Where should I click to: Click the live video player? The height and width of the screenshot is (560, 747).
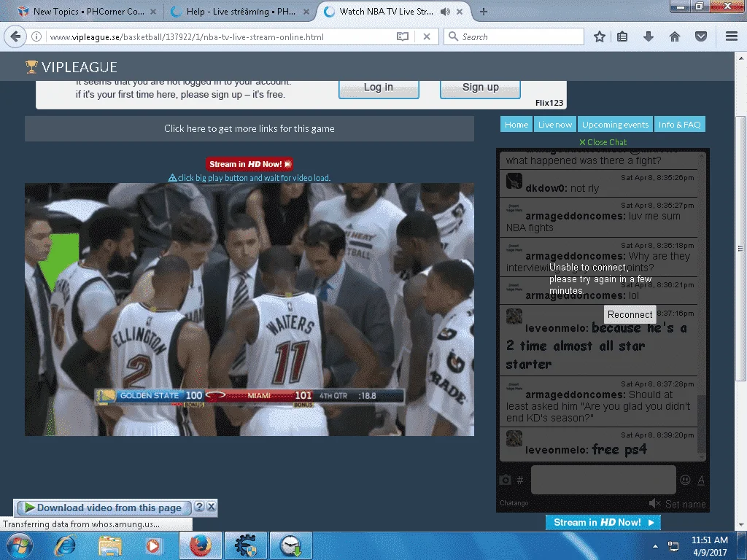click(249, 309)
